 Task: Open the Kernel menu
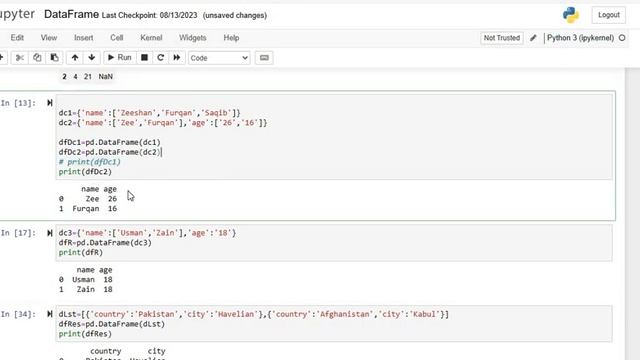click(151, 38)
